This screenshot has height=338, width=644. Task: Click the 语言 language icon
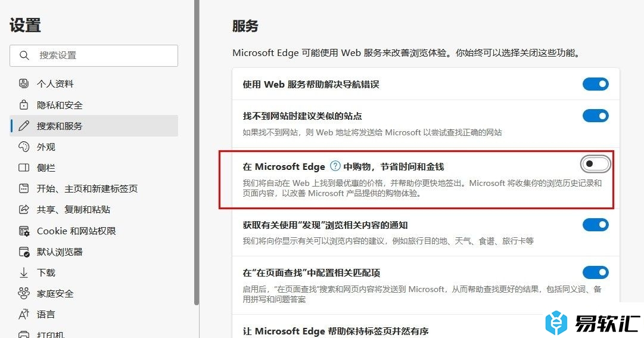tap(24, 315)
